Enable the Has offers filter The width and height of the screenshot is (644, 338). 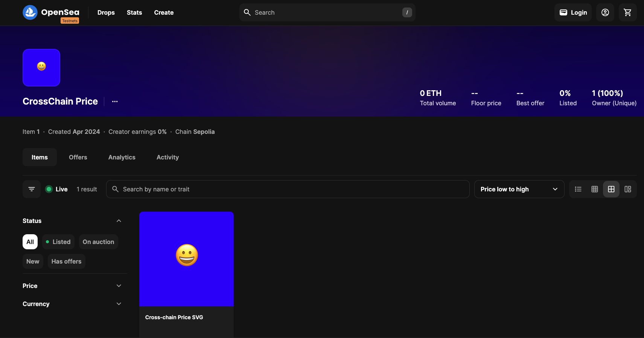[x=66, y=261]
